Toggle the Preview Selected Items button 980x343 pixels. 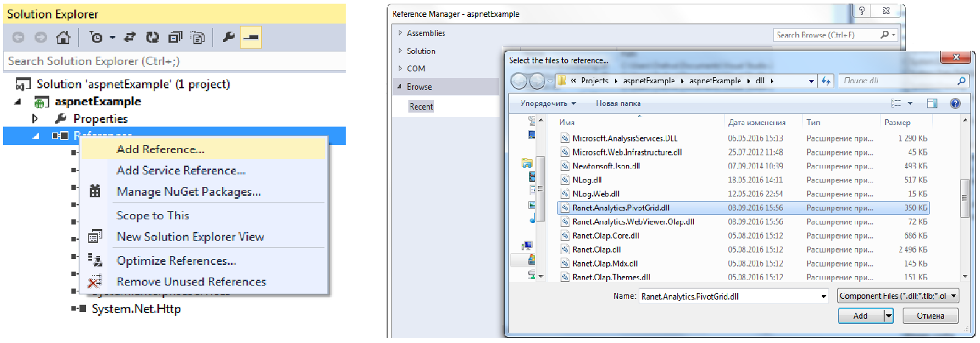(250, 38)
